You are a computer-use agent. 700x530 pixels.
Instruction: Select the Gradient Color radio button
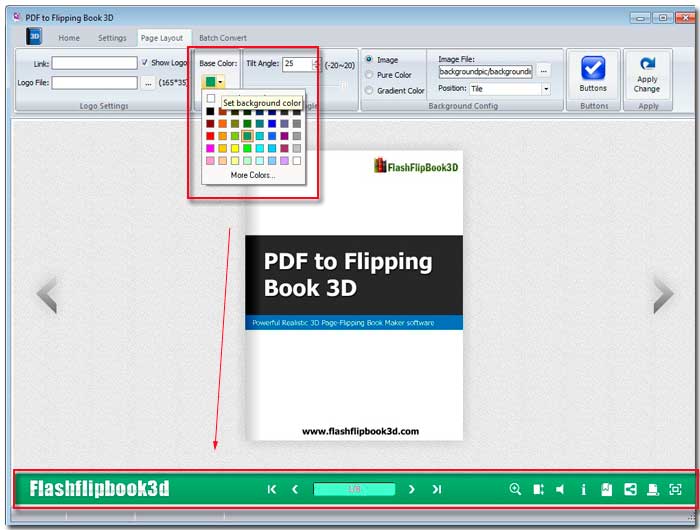[x=369, y=90]
